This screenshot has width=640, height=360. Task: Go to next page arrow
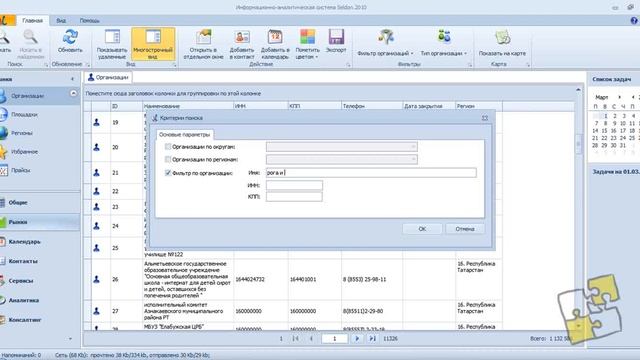[x=357, y=338]
